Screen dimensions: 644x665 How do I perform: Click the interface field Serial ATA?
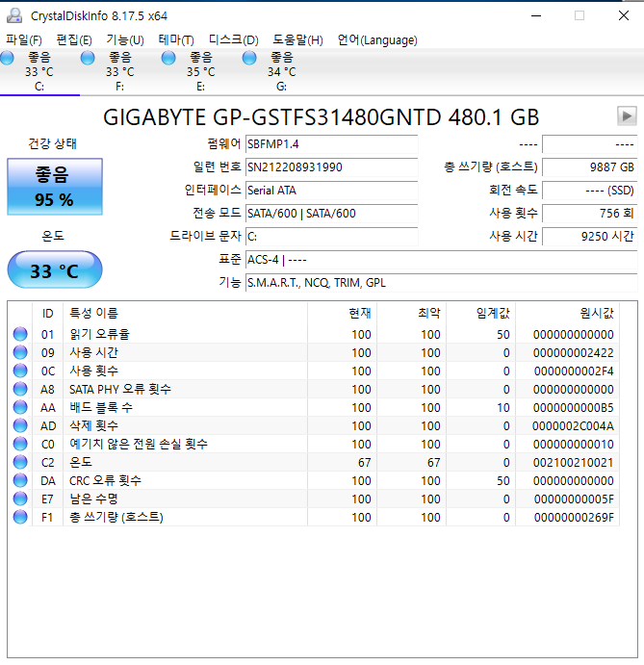[x=332, y=190]
